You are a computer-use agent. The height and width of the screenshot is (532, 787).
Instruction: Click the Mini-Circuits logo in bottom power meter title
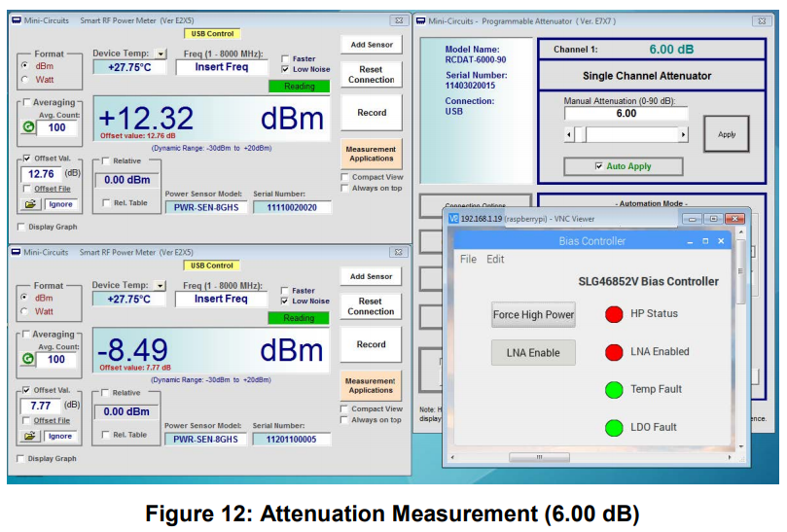tap(17, 252)
